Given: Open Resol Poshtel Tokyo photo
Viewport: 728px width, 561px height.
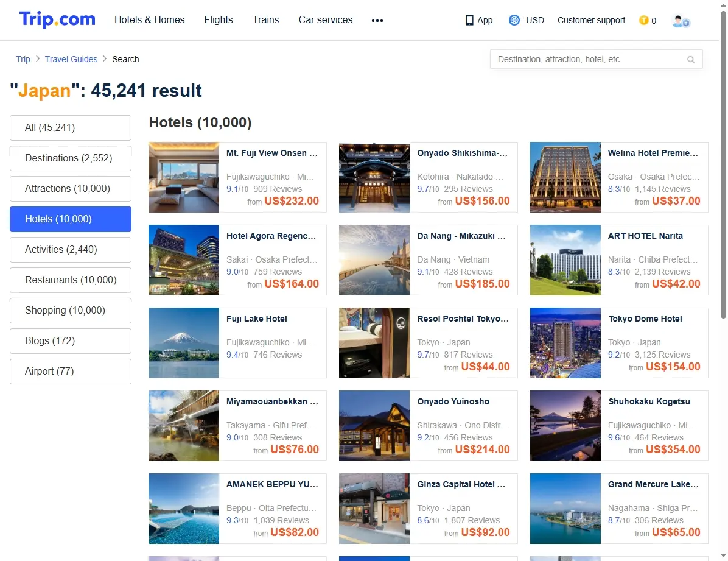Looking at the screenshot, I should point(374,342).
